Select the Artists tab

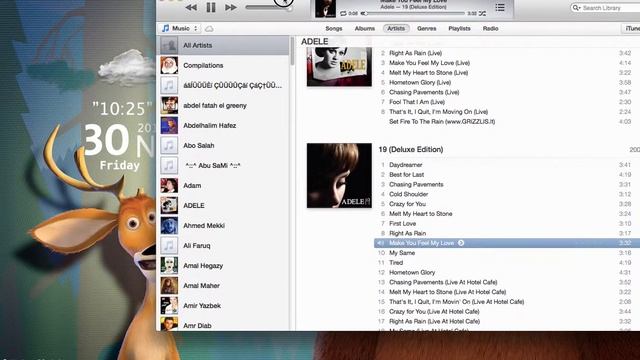(396, 29)
